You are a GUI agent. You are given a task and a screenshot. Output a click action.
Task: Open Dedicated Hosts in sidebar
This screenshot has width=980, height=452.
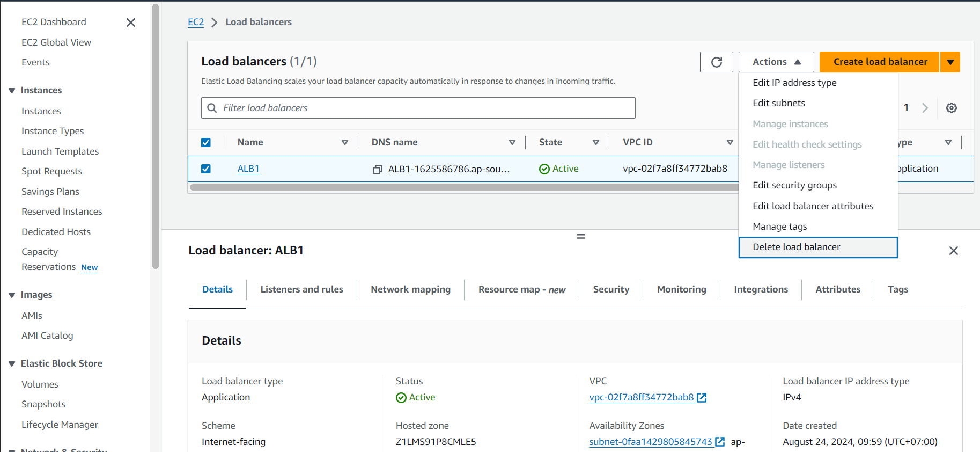coord(56,232)
